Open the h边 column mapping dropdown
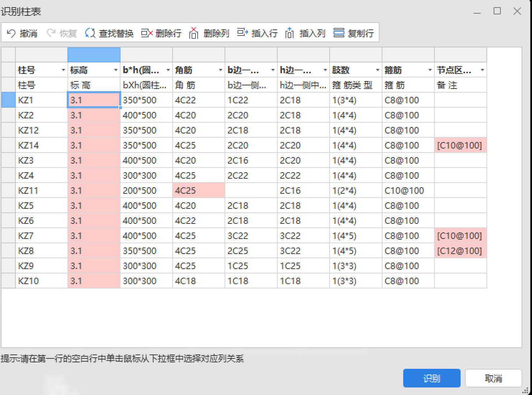Viewport: 532px width, 395px height. (325, 70)
